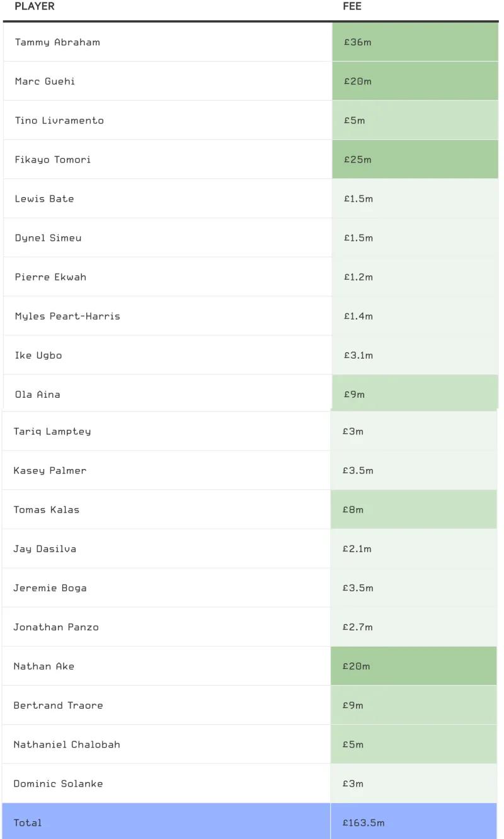This screenshot has width=504, height=839.
Task: Click Tino Livramento's £5m fee
Action: (x=355, y=120)
